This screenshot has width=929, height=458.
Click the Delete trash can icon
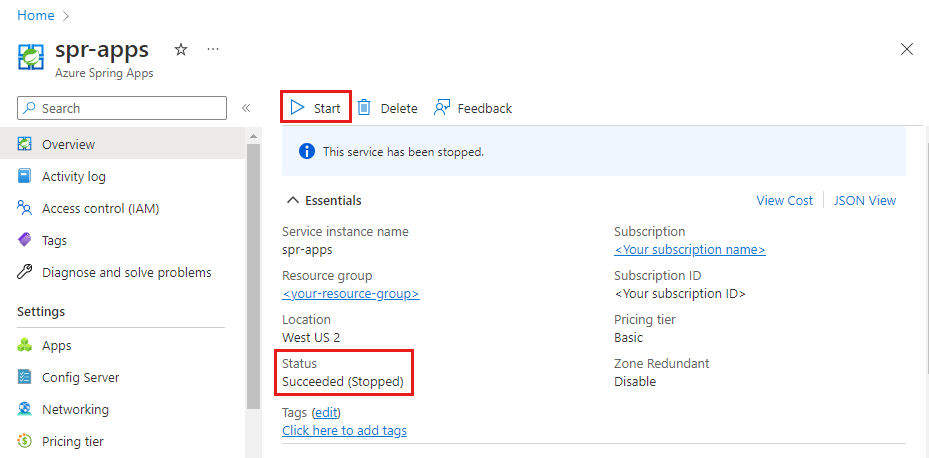[x=364, y=108]
